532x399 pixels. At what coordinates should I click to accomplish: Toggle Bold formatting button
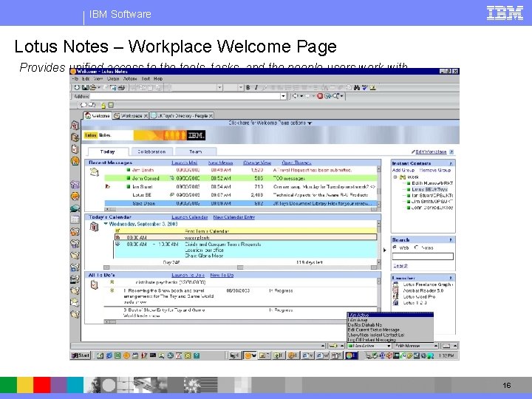click(x=248, y=87)
